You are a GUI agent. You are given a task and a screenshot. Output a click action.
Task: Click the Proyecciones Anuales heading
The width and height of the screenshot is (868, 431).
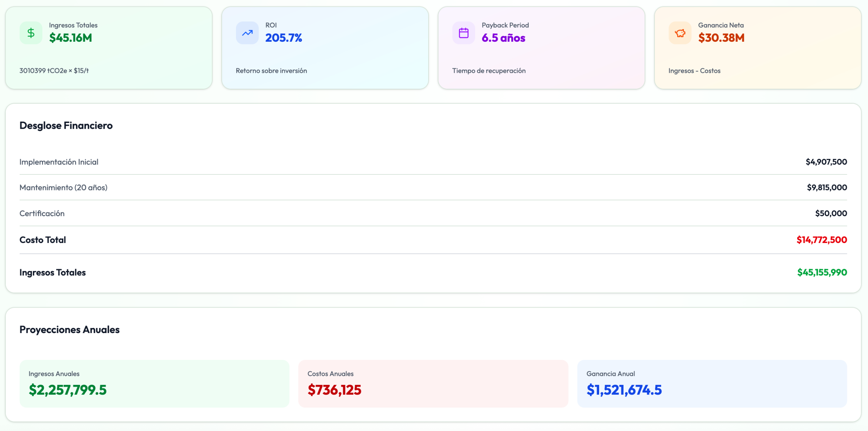coord(70,329)
